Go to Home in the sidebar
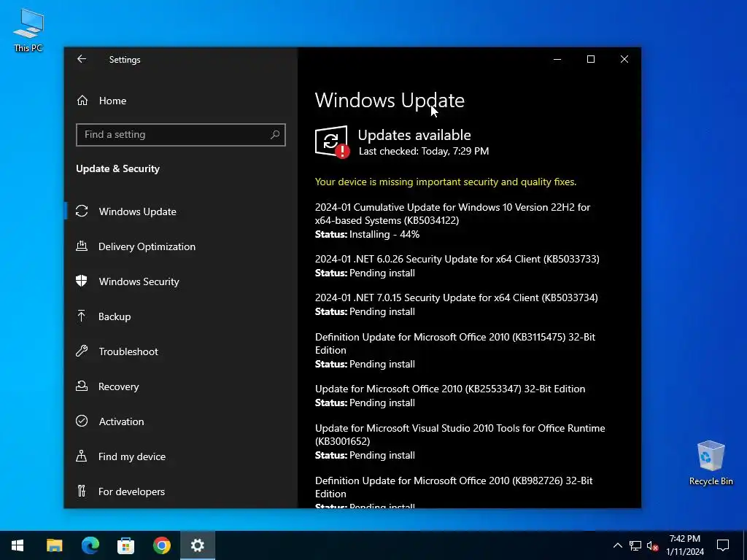Viewport: 747px width, 560px height. click(x=181, y=101)
